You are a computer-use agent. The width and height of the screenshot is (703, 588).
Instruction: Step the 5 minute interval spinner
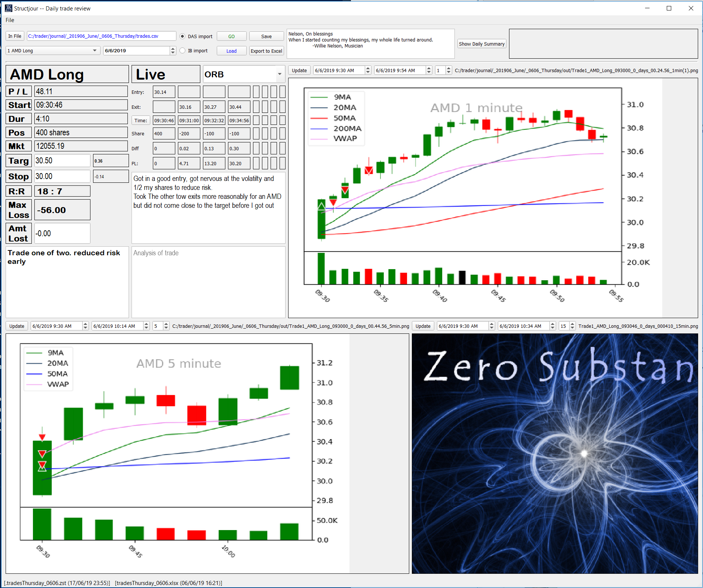tap(166, 326)
